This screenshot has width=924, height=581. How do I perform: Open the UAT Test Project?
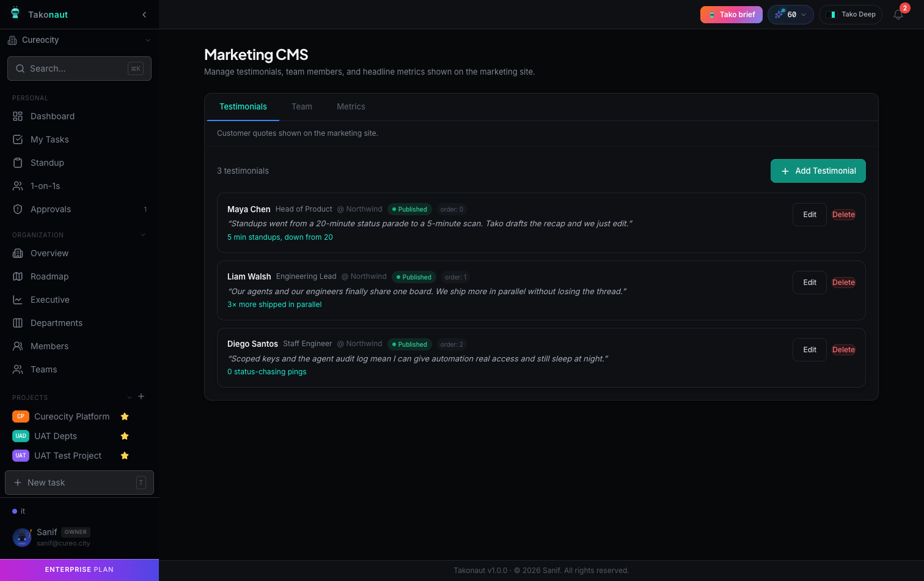[68, 456]
